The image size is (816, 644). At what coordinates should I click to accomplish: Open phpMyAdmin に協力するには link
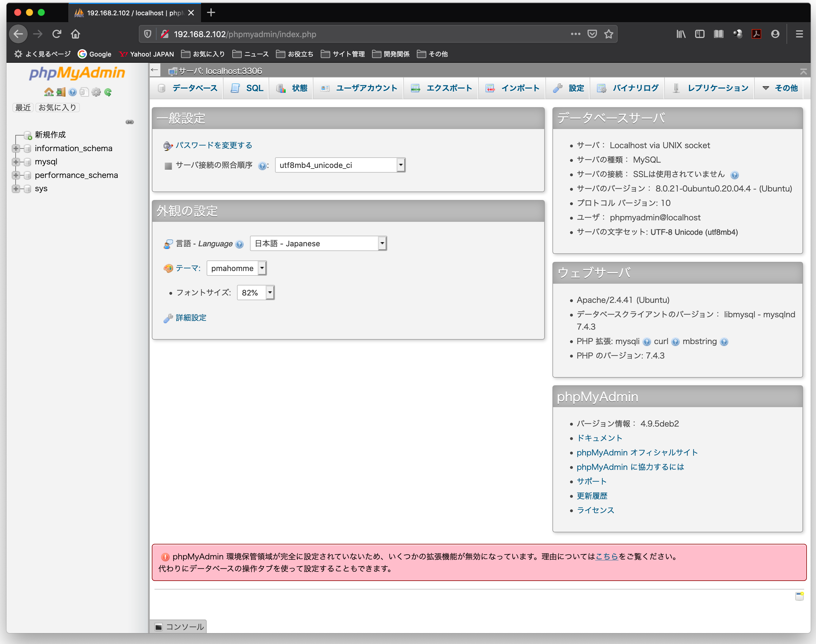[x=630, y=467]
